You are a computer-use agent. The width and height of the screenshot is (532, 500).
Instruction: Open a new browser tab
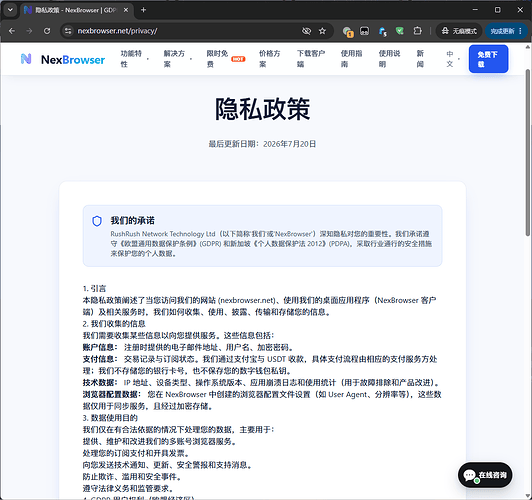(143, 10)
